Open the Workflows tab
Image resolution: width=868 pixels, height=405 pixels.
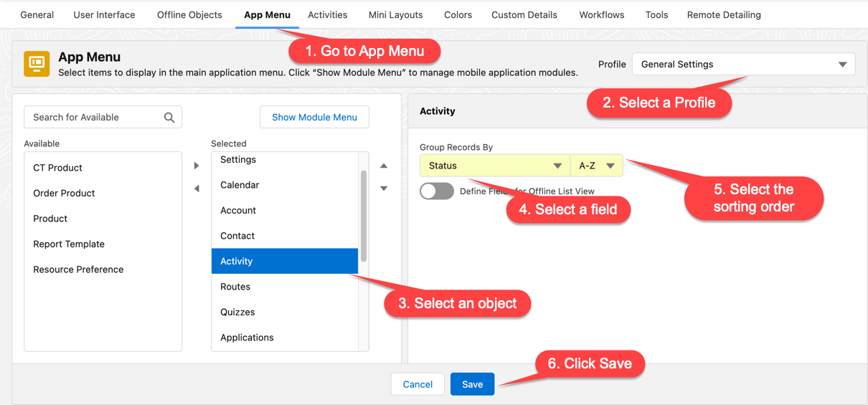coord(602,14)
